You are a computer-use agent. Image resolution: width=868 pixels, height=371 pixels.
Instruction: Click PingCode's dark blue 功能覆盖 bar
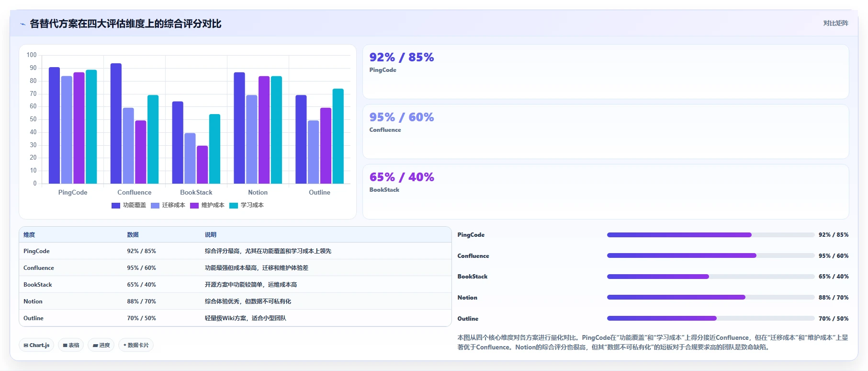tap(54, 125)
